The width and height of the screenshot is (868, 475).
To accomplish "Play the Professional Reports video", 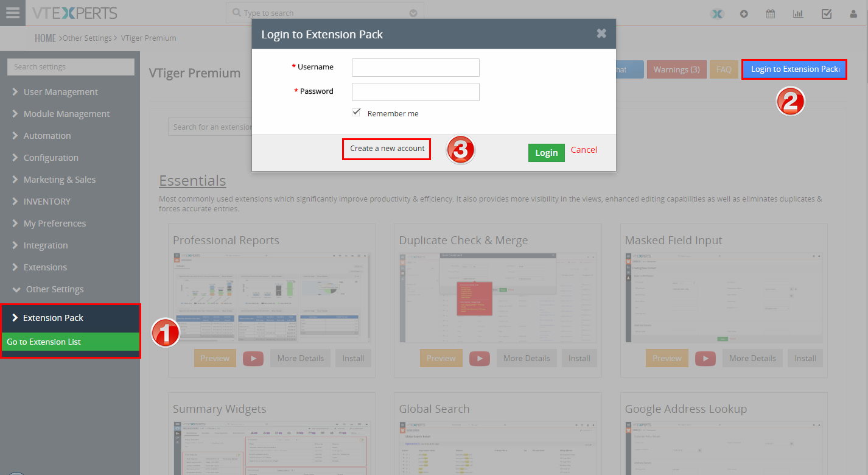I will pyautogui.click(x=253, y=358).
